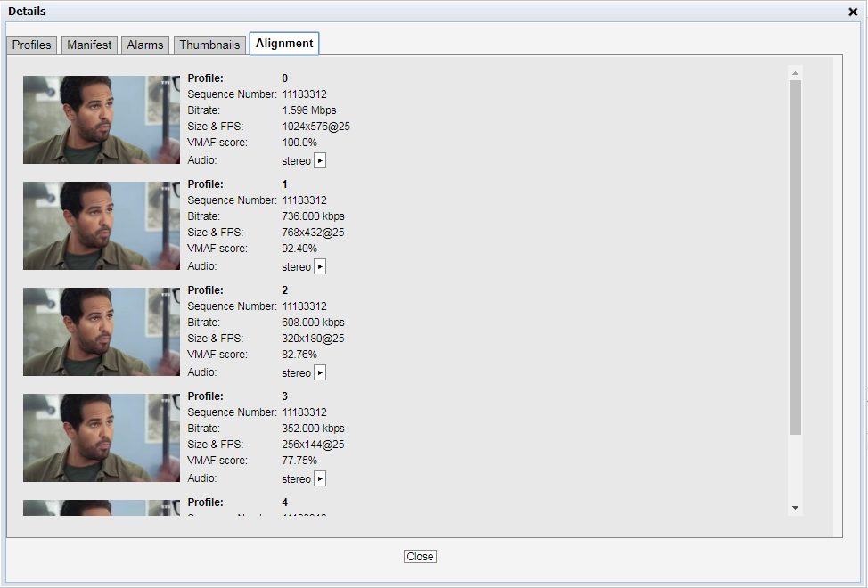Open the Profile 1 thumbnail image

(102, 226)
